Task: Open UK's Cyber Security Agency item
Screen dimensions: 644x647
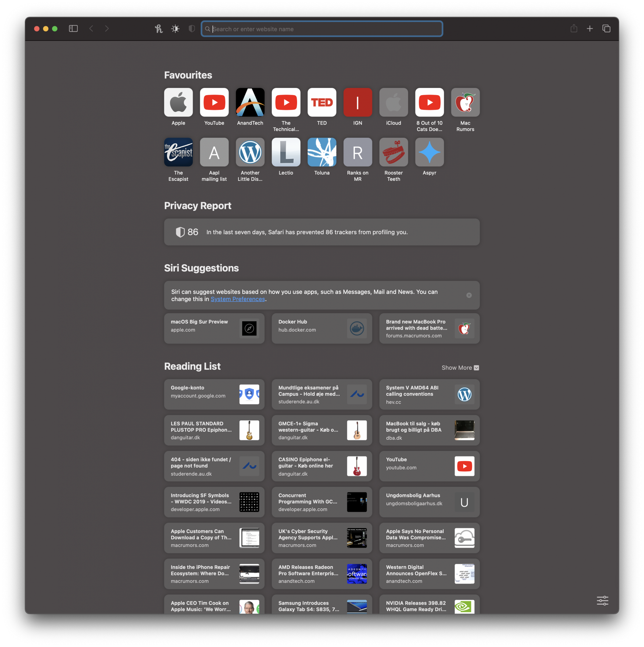Action: [x=322, y=538]
